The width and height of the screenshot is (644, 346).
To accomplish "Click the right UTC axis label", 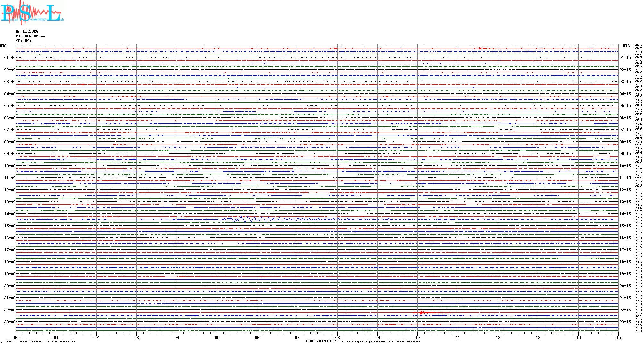I will pyautogui.click(x=626, y=46).
